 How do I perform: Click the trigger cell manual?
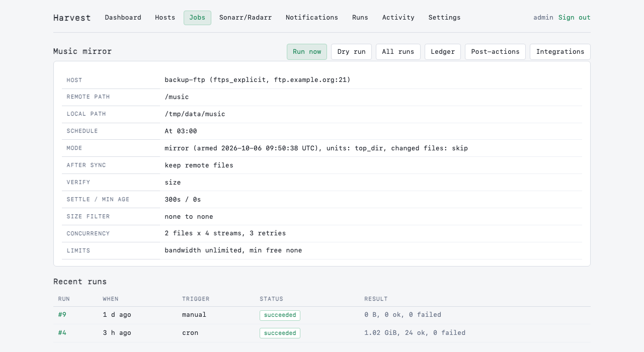194,315
